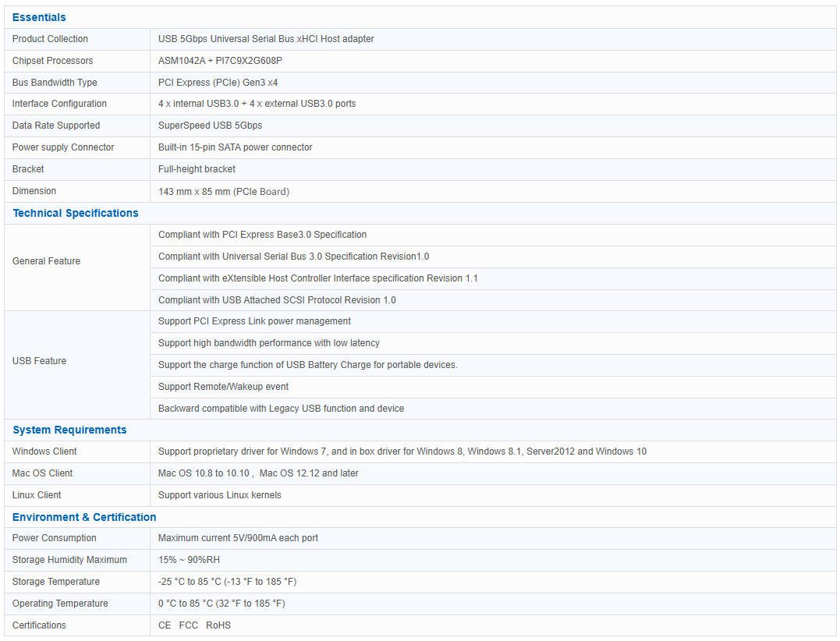Select the ASM1042A + PI7C9X2G608P chipset value
840x641 pixels.
point(220,61)
